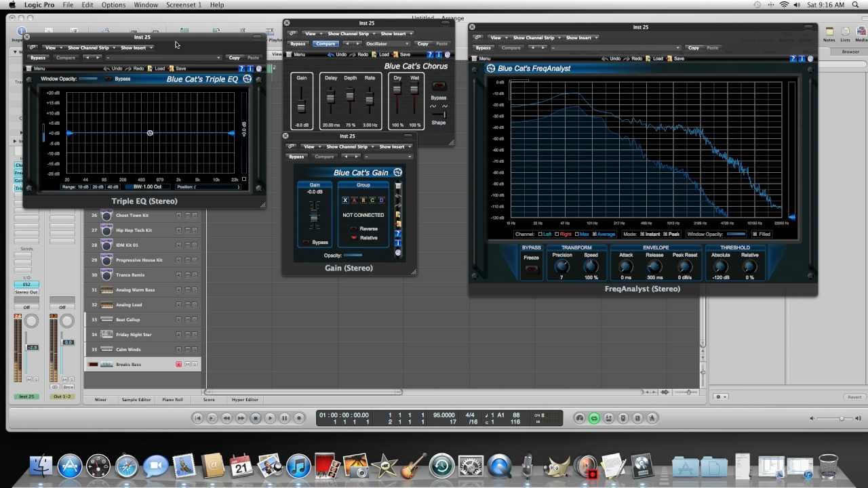This screenshot has width=868, height=488.
Task: Toggle the Peak mode checkbox in FreqAnalyst
Action: pyautogui.click(x=665, y=234)
